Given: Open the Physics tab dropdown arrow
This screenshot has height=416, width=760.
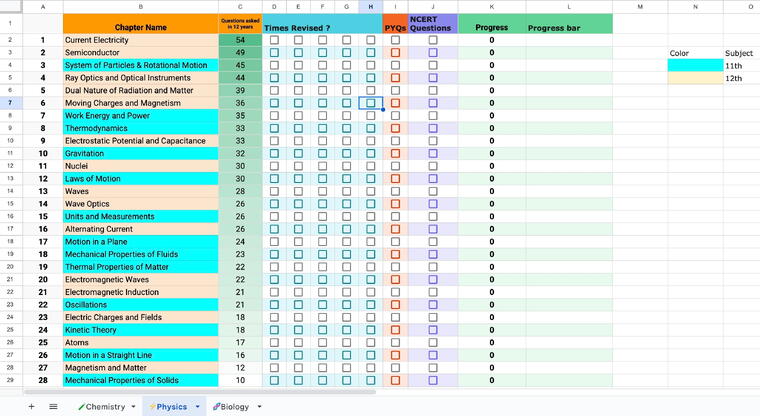Looking at the screenshot, I should [x=198, y=407].
